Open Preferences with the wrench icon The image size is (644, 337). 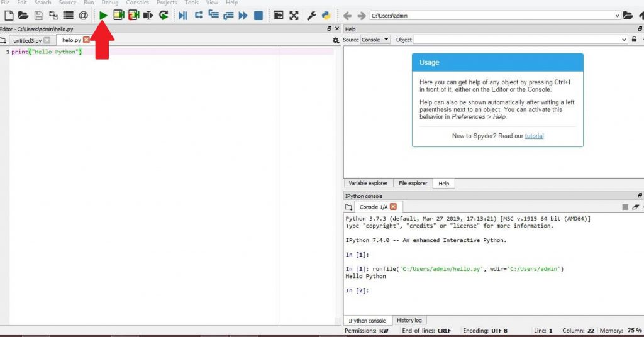click(x=311, y=15)
